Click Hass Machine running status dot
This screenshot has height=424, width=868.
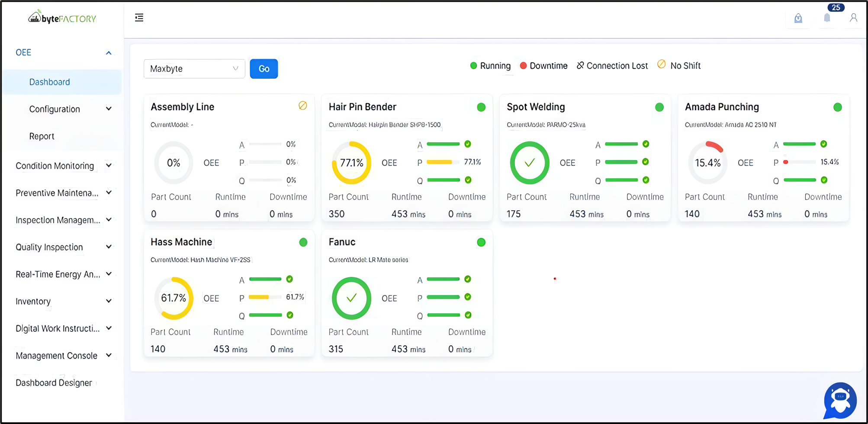point(303,242)
